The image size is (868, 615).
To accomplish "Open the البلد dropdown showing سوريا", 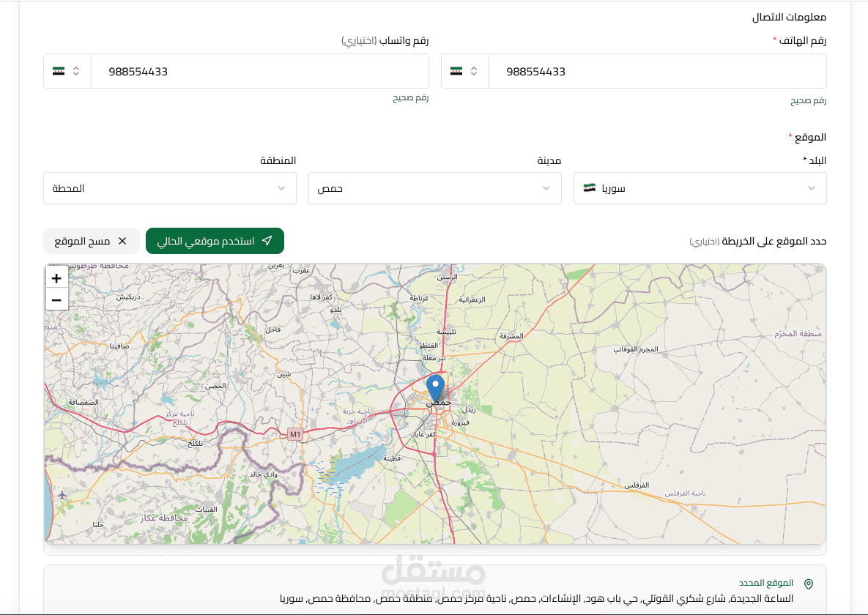I will [x=700, y=188].
